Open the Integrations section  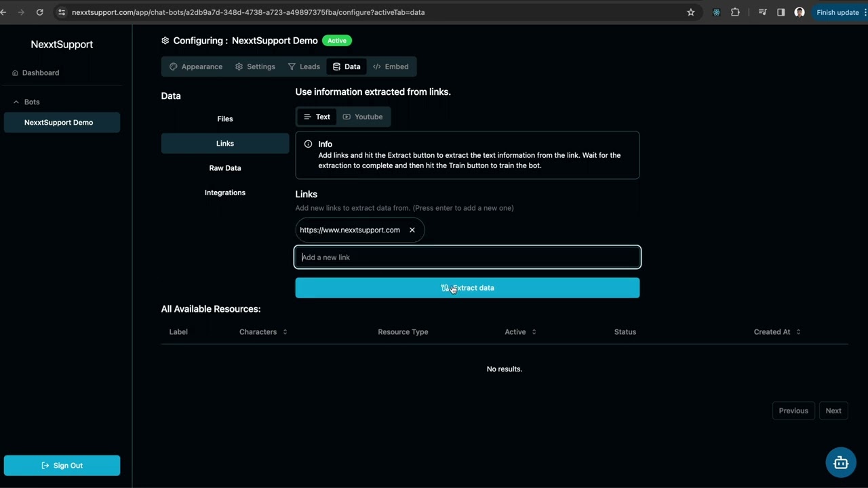(225, 192)
